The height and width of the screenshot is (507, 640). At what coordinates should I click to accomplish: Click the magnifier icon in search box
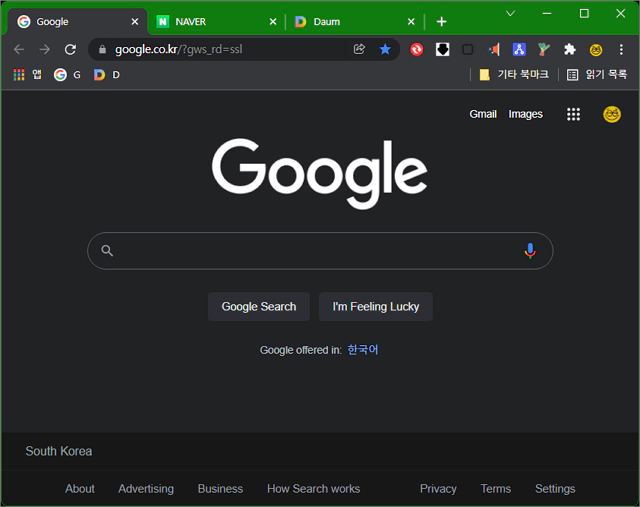point(107,251)
